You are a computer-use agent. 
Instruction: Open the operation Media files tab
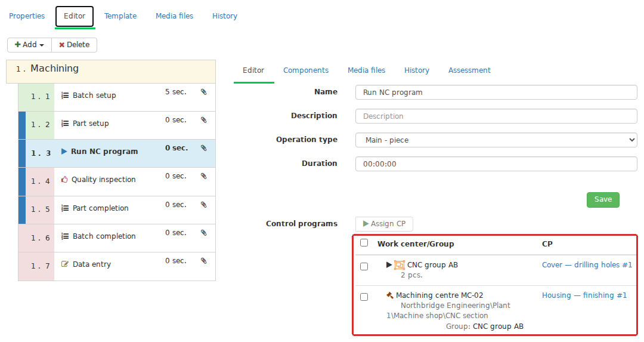(366, 70)
